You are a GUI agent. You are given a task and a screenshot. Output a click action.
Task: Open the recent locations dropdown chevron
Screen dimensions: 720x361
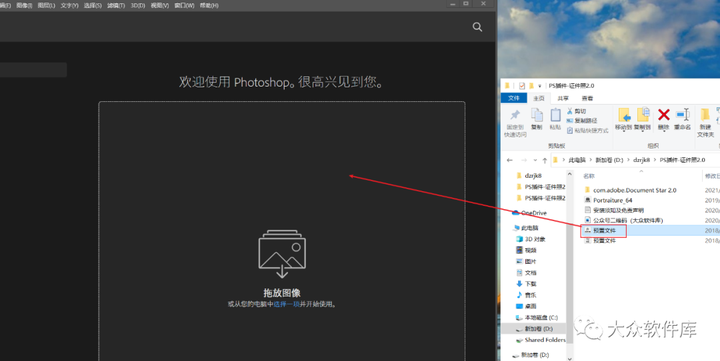coord(535,160)
